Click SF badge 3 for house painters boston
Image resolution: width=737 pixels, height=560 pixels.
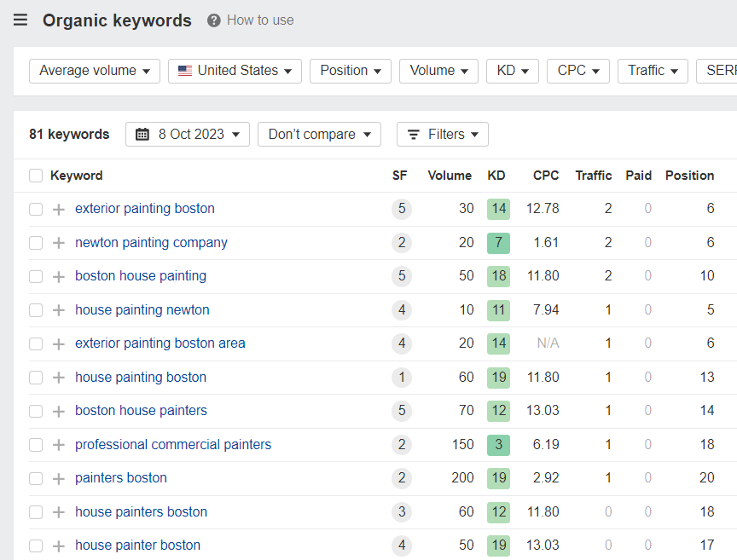point(402,511)
